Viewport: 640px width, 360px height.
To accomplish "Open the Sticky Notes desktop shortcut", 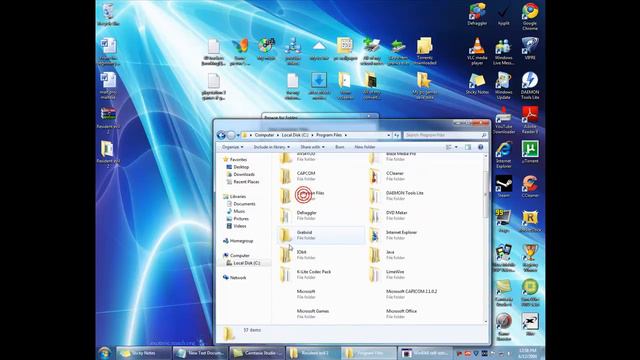I will (477, 84).
